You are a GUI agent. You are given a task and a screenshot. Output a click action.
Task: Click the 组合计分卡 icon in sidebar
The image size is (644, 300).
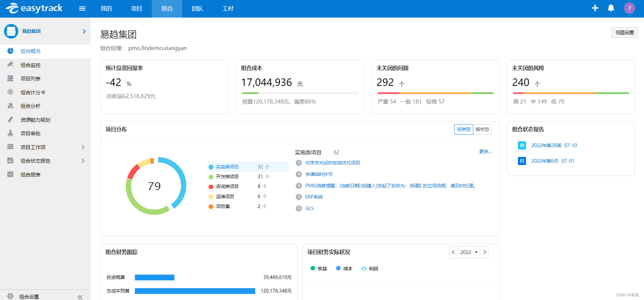click(x=10, y=92)
